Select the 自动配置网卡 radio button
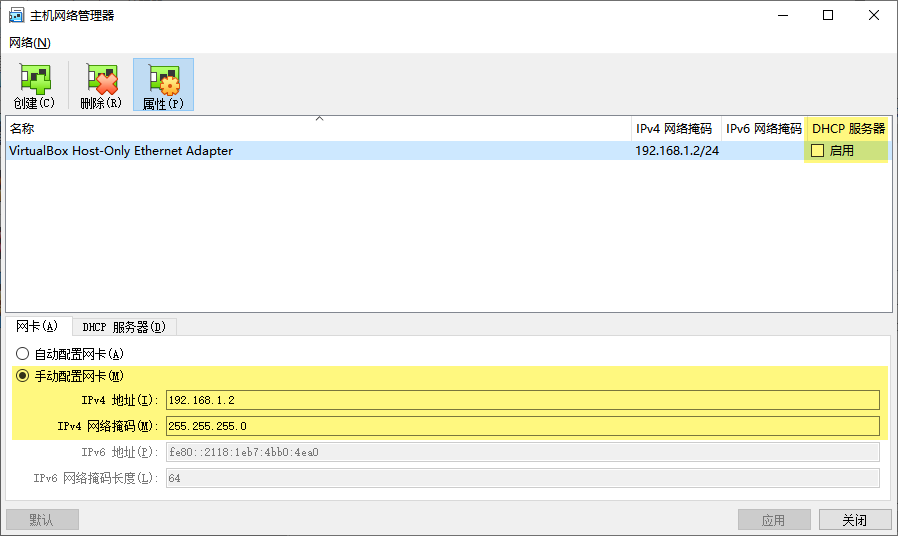This screenshot has width=898, height=536. click(x=23, y=354)
